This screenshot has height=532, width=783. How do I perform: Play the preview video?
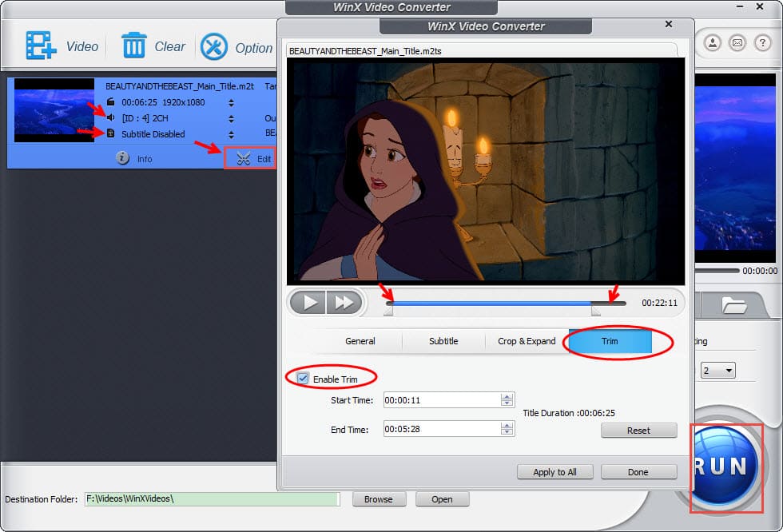(x=308, y=303)
